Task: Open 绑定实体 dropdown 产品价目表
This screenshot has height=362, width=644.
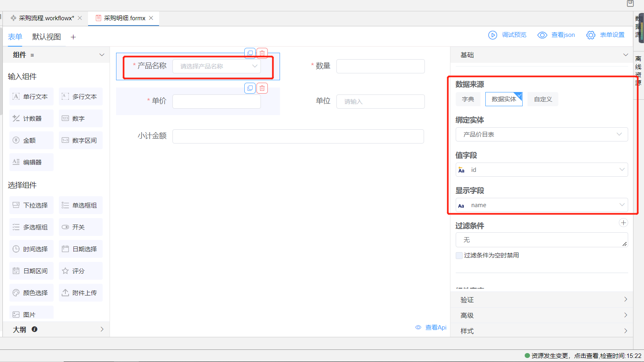Action: click(541, 135)
